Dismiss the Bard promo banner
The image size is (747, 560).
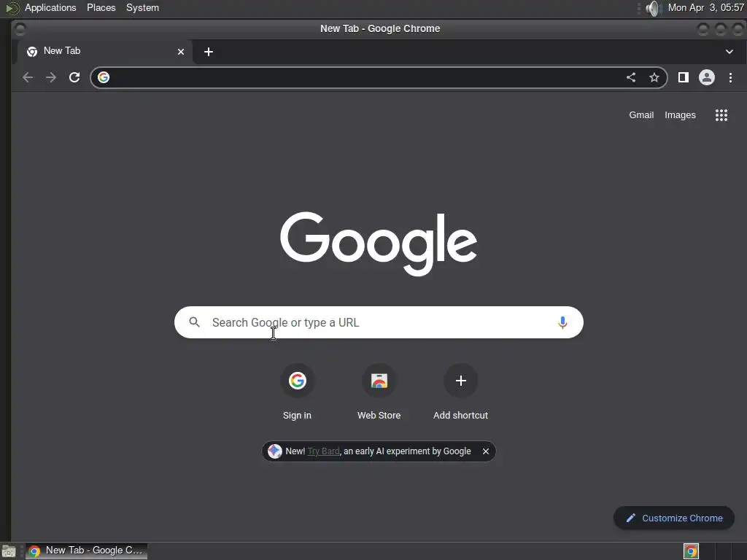[x=485, y=451]
